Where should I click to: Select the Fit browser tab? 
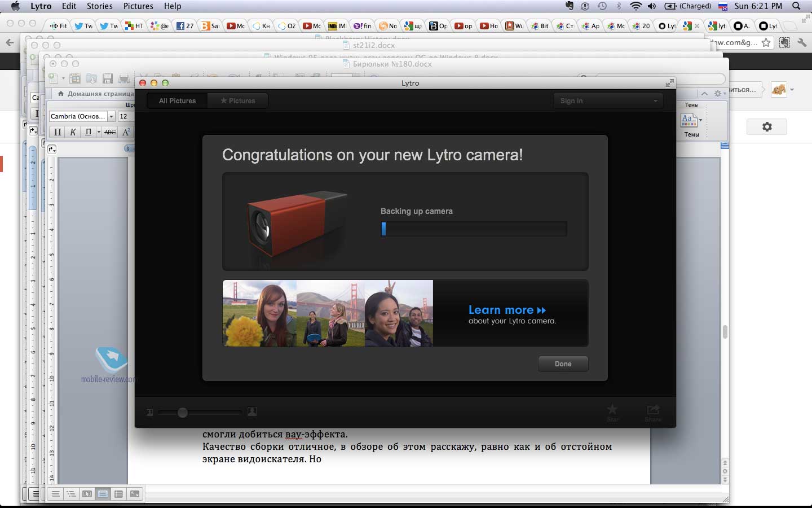click(x=58, y=25)
